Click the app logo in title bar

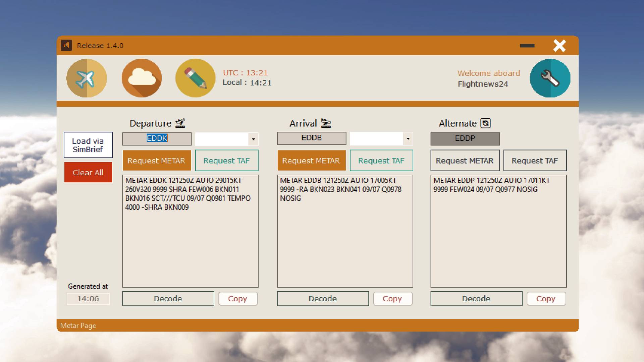(66, 45)
